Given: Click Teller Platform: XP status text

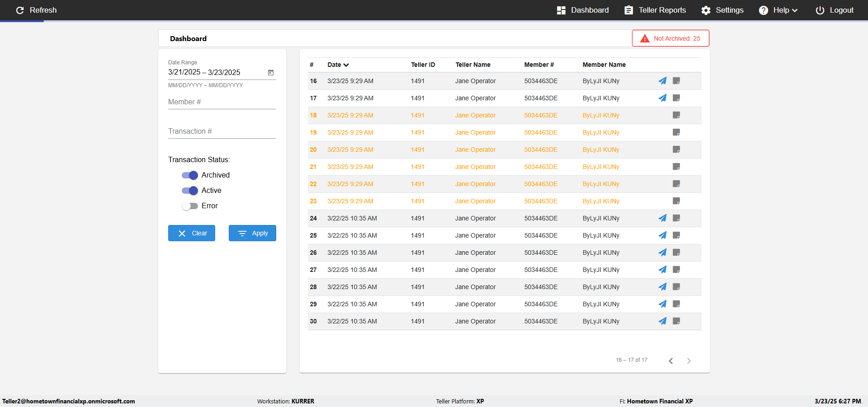Looking at the screenshot, I should [x=460, y=401].
